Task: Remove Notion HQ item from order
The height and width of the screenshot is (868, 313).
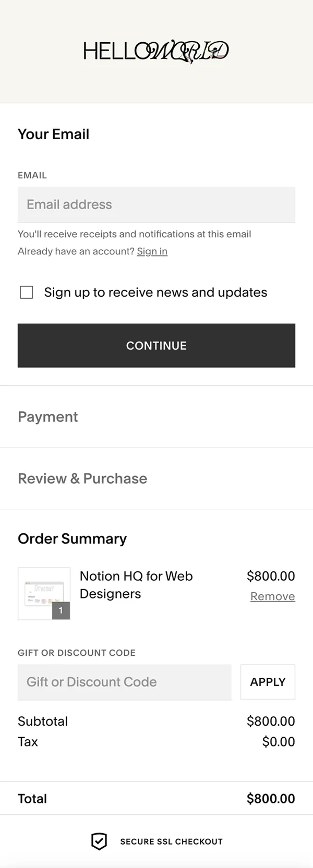Action: click(x=272, y=596)
